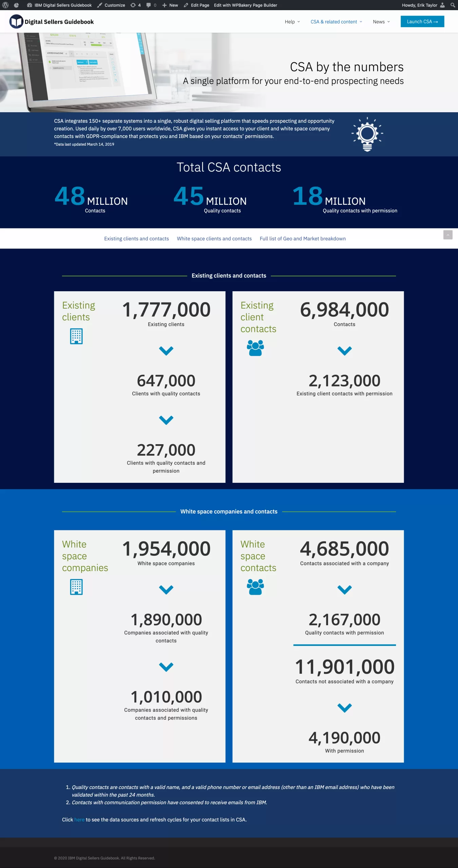Image resolution: width=458 pixels, height=868 pixels.
Task: Open the Howdy, Erik Taylor account menu
Action: [x=423, y=5]
